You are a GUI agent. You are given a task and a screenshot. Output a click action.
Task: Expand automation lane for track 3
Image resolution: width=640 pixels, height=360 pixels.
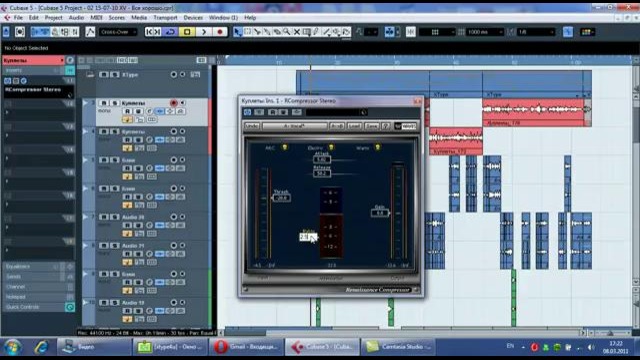click(x=85, y=103)
